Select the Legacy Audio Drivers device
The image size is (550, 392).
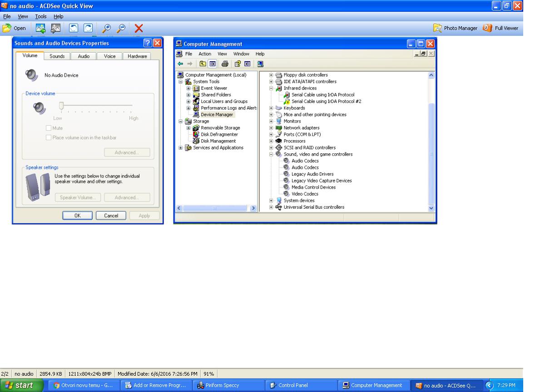[x=312, y=174]
